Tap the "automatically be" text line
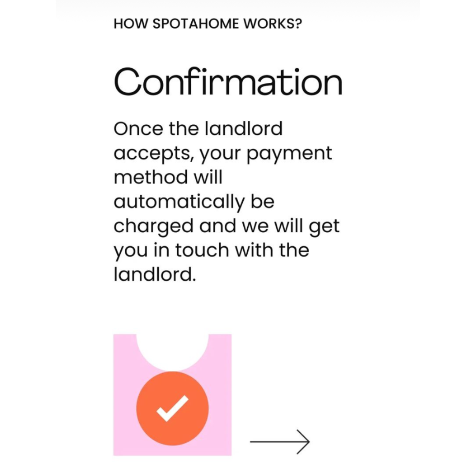This screenshot has width=476, height=476. (x=194, y=202)
